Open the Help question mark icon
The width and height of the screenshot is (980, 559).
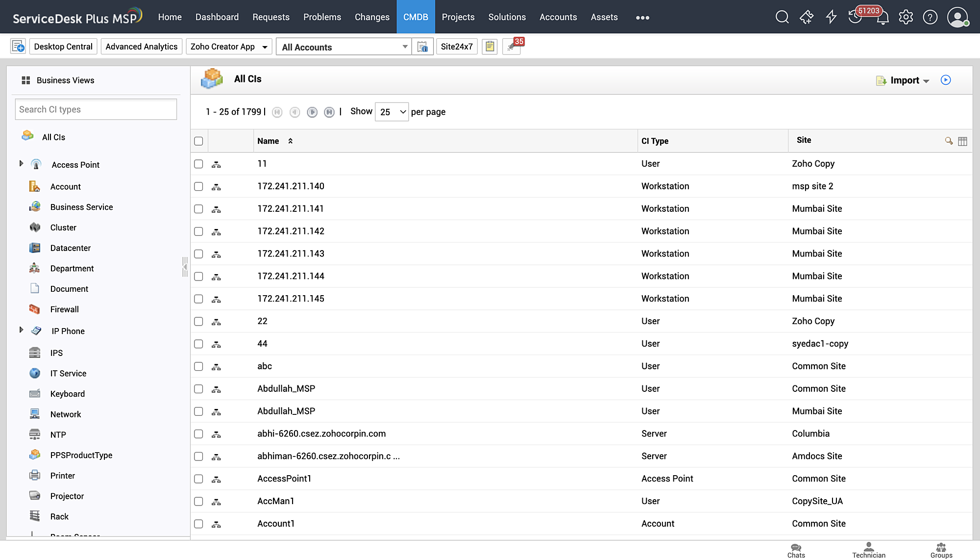930,17
